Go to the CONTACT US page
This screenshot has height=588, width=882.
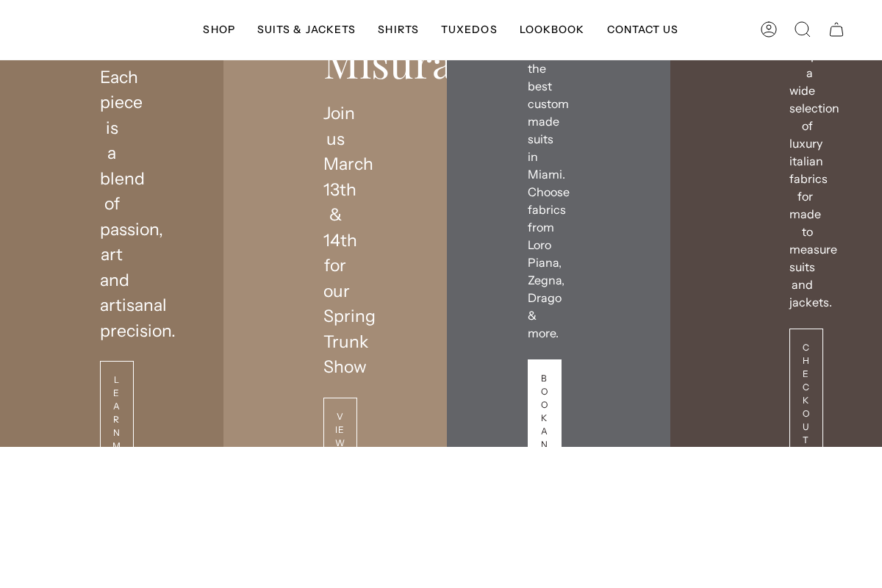642,29
